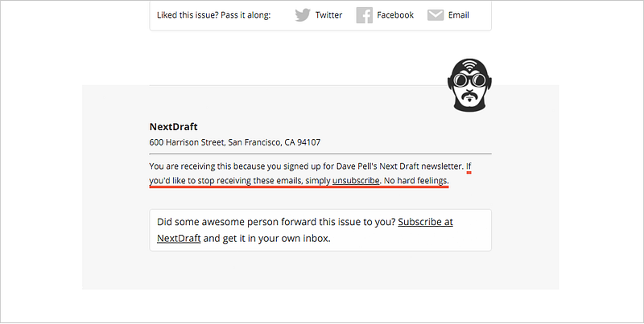Follow the 'Subscribe at' underlined link text
644x324 pixels.
(x=426, y=222)
